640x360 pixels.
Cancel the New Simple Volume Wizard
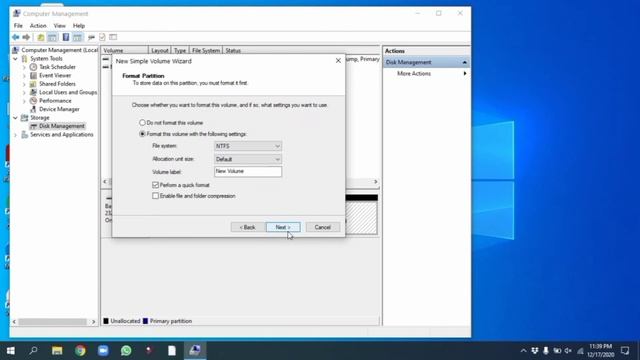coord(322,227)
